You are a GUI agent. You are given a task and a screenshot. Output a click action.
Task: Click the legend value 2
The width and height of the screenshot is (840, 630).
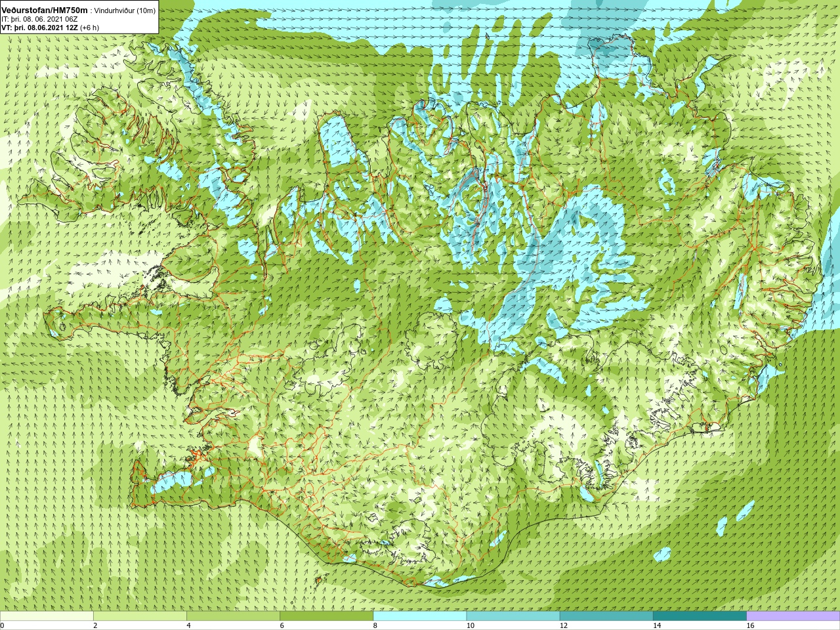[95, 625]
